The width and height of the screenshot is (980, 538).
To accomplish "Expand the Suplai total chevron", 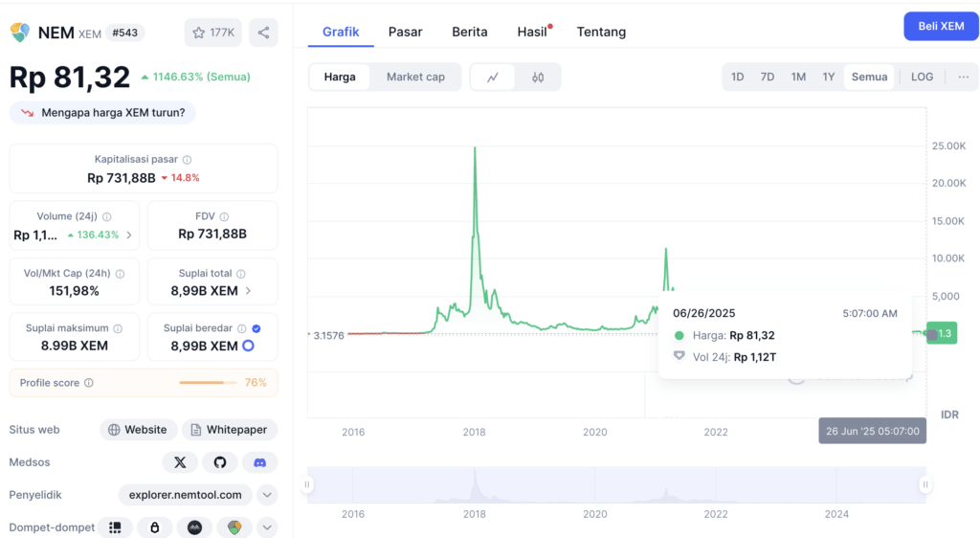I will pyautogui.click(x=248, y=291).
